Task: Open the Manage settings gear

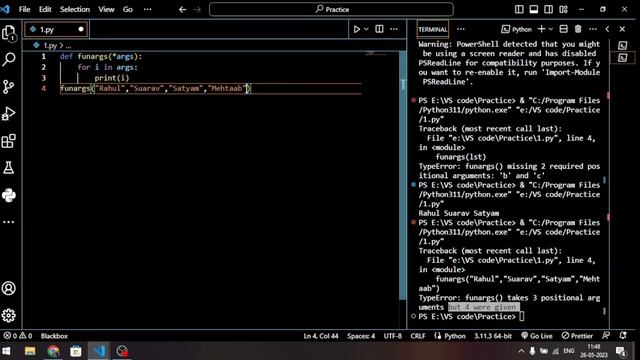Action: click(x=9, y=315)
